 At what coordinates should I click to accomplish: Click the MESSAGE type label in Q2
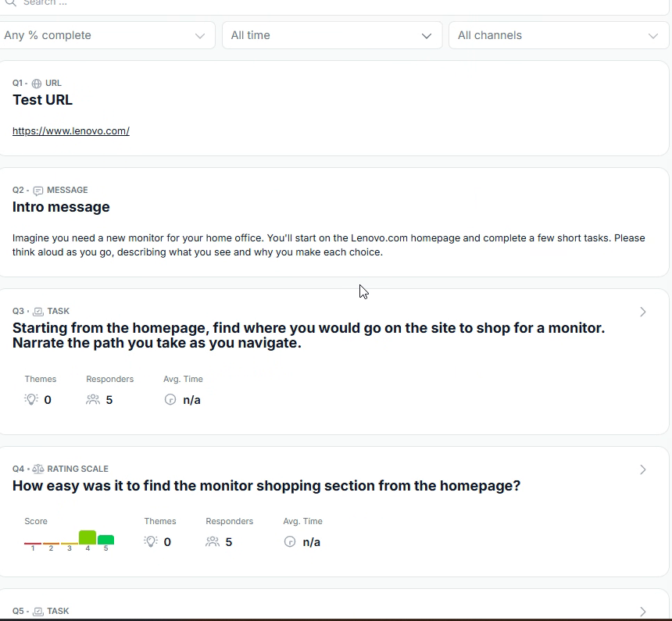pyautogui.click(x=67, y=190)
